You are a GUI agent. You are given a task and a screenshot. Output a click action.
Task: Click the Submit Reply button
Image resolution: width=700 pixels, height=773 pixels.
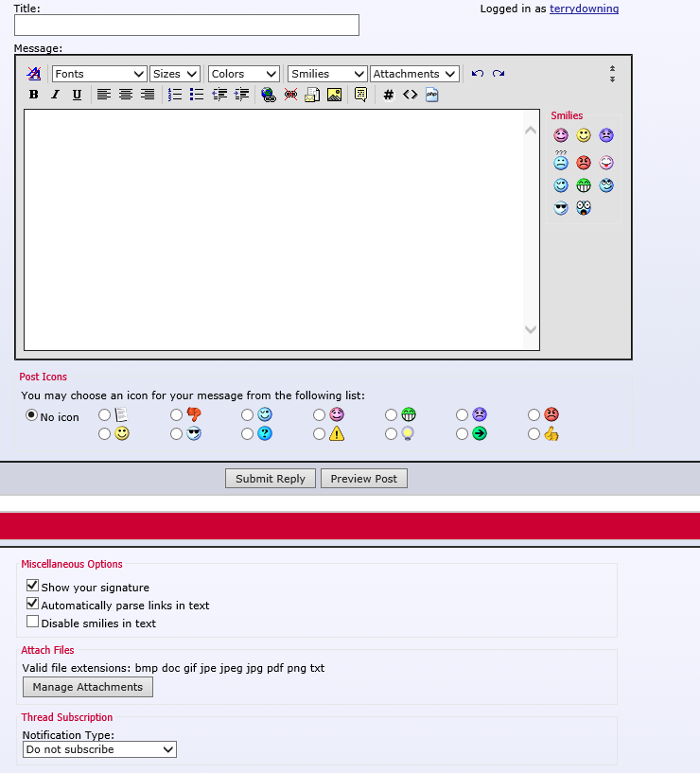(x=271, y=479)
